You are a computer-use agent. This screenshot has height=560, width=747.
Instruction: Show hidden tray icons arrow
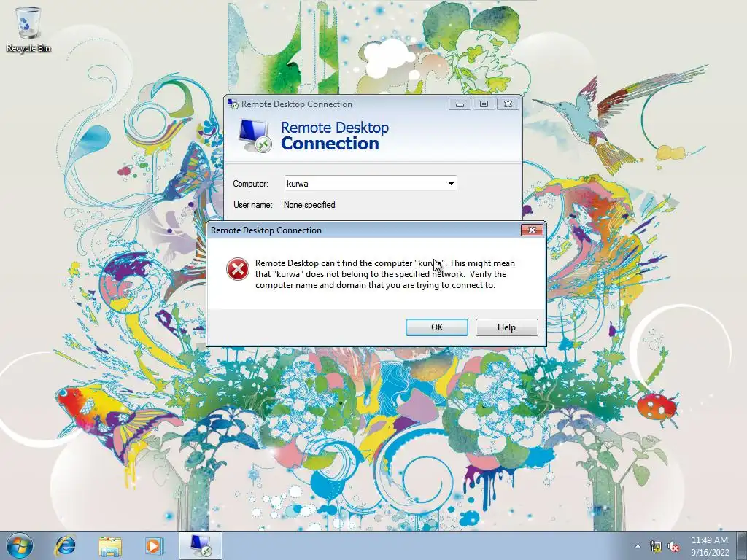[638, 546]
